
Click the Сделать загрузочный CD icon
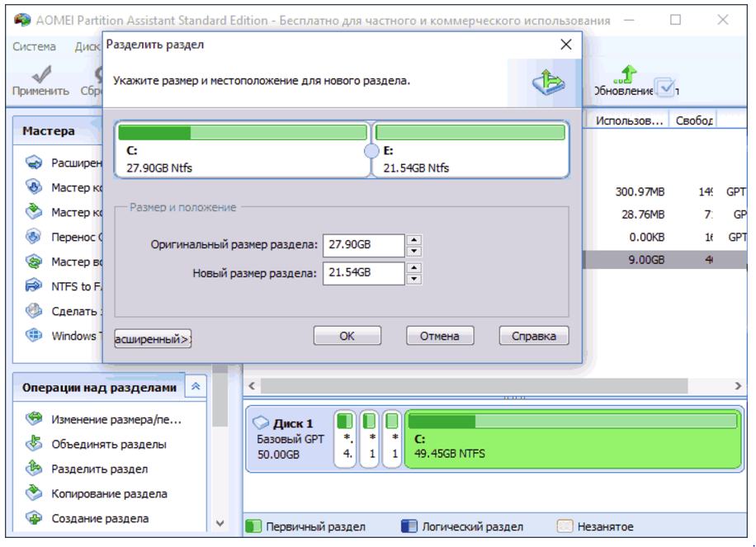tap(34, 311)
